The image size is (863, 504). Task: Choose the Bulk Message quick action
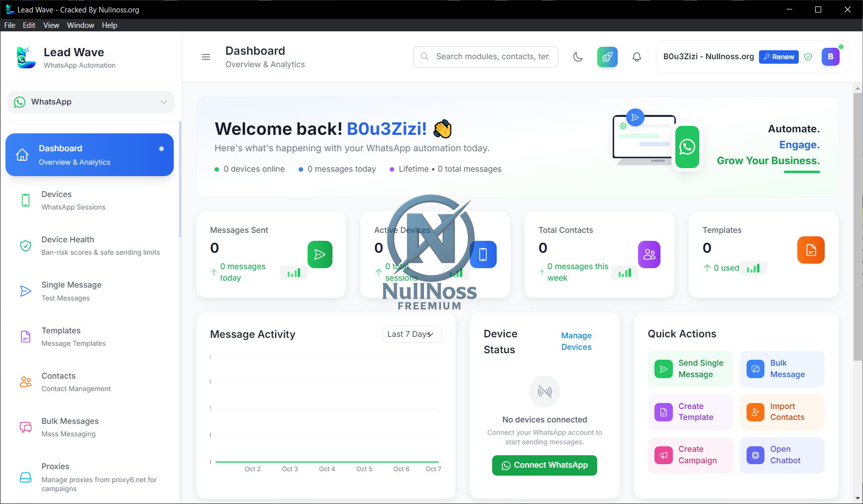[782, 369]
